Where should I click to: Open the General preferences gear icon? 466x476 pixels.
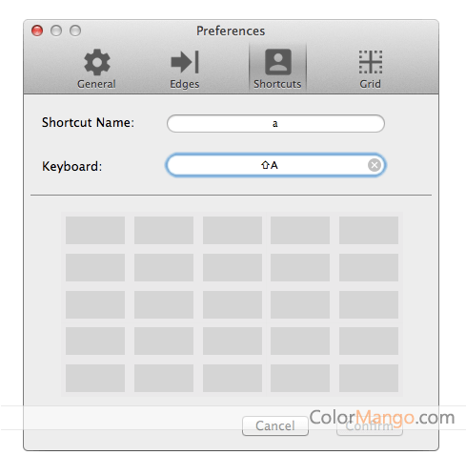coord(97,62)
